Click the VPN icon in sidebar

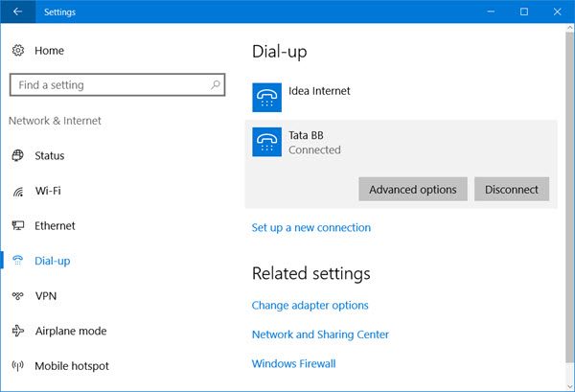(18, 296)
